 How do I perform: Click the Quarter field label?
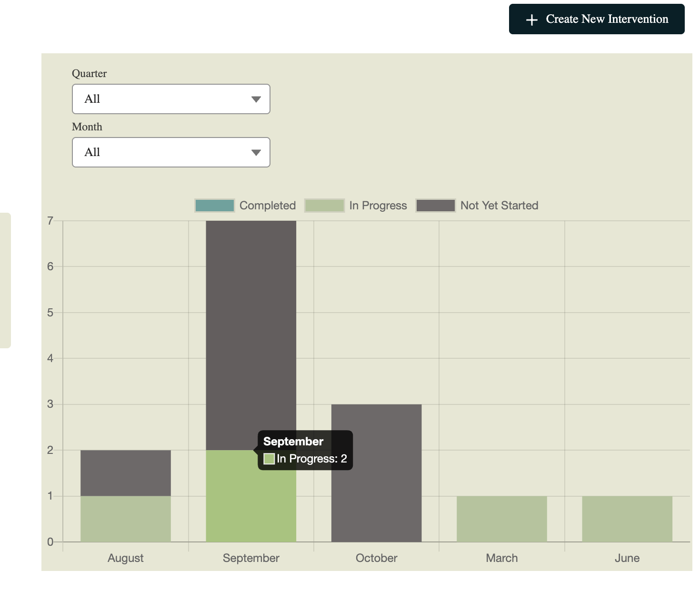click(x=89, y=74)
